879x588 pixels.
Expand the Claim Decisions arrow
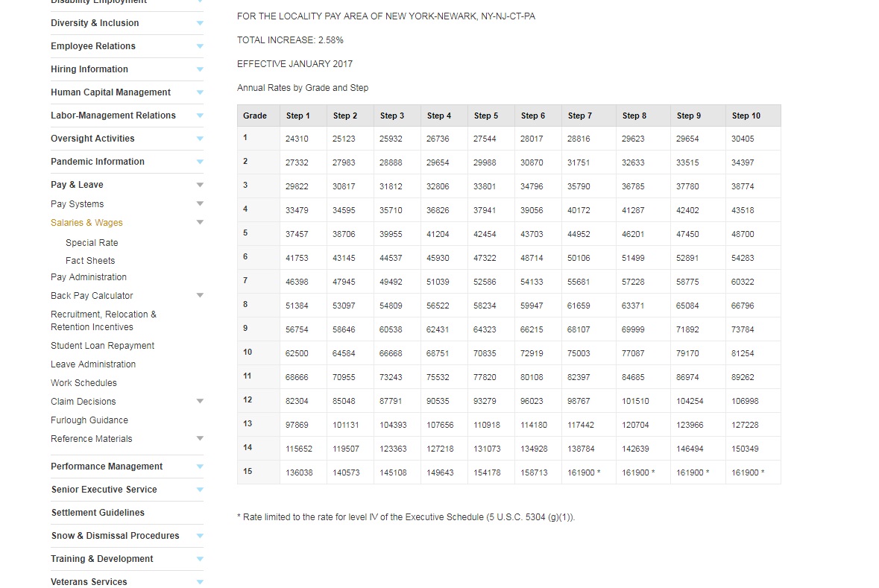pyautogui.click(x=200, y=401)
